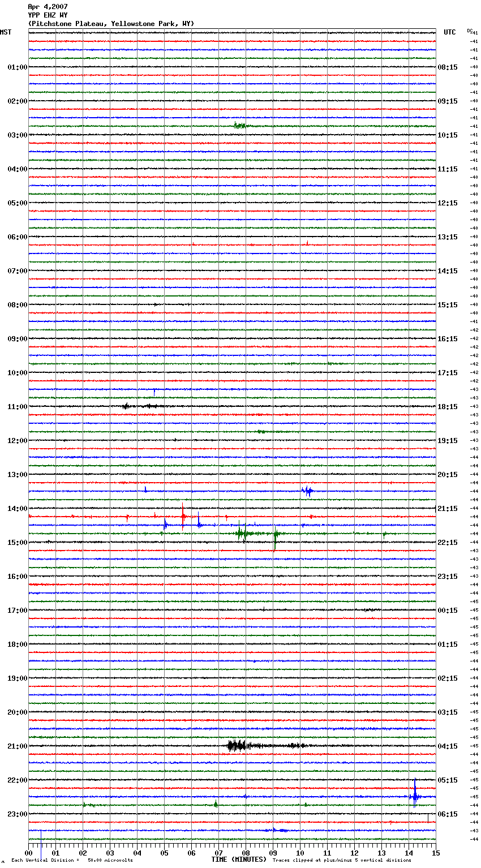Select the "10:15" UTC label

click(x=448, y=135)
